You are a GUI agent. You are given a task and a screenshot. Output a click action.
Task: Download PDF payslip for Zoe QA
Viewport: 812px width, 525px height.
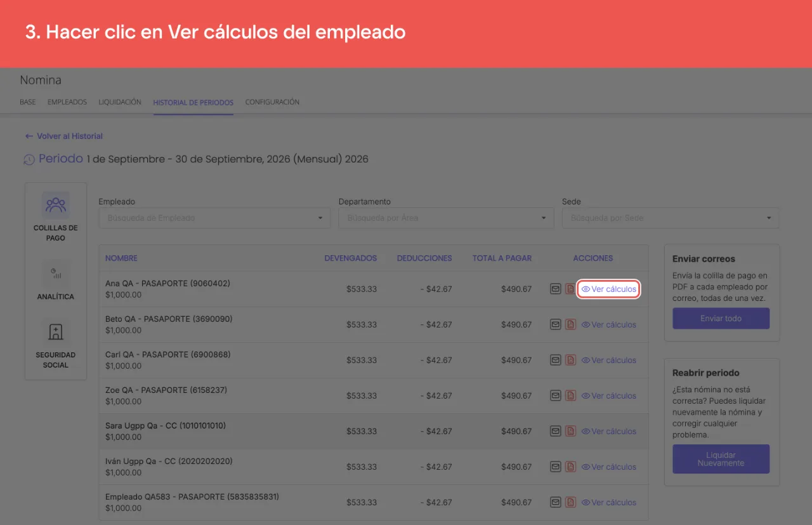570,395
